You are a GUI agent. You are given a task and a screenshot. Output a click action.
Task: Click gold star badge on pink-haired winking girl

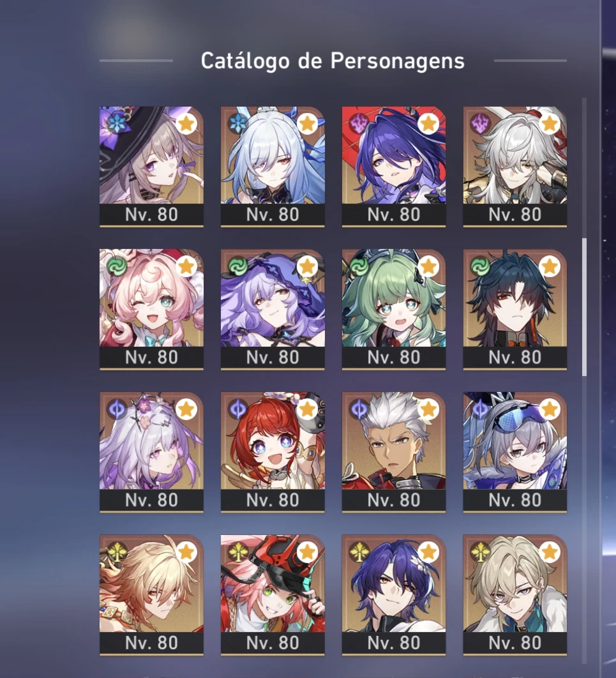click(x=186, y=267)
